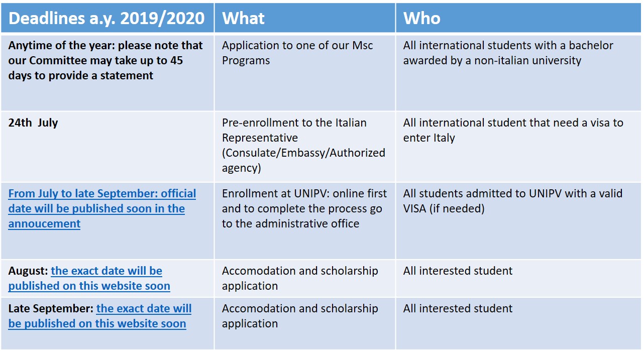Open August 'the exact date will be' link
Viewport: 644px width, 351px height.
tap(106, 271)
